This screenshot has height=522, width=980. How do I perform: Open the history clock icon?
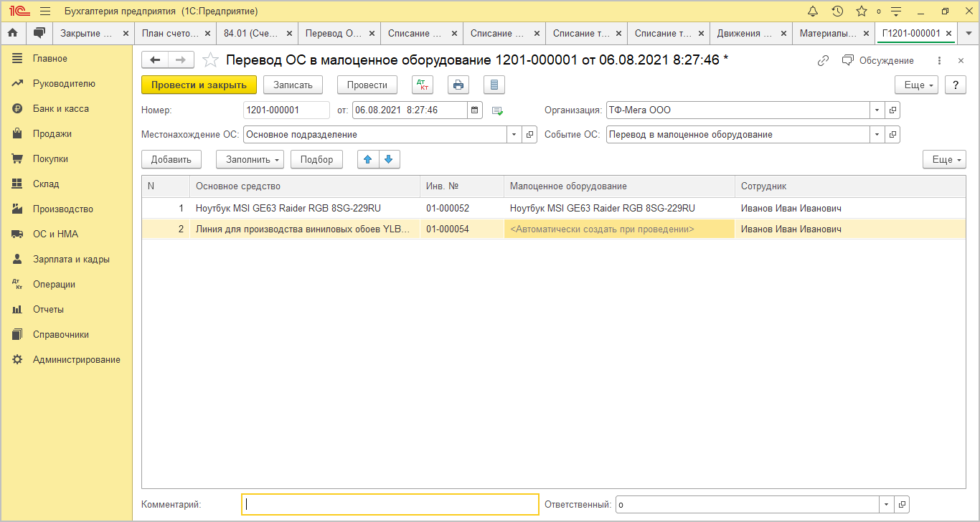837,11
